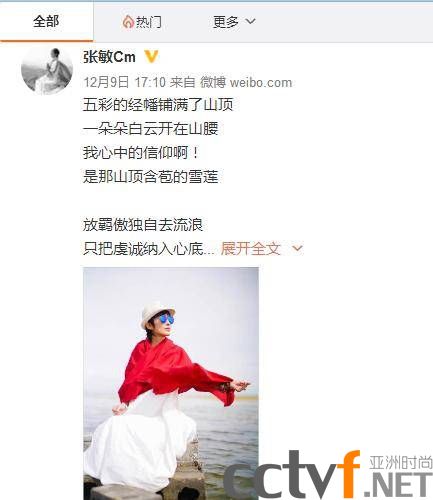Click the flame icon beside 热门
This screenshot has width=433, height=500.
pos(128,22)
